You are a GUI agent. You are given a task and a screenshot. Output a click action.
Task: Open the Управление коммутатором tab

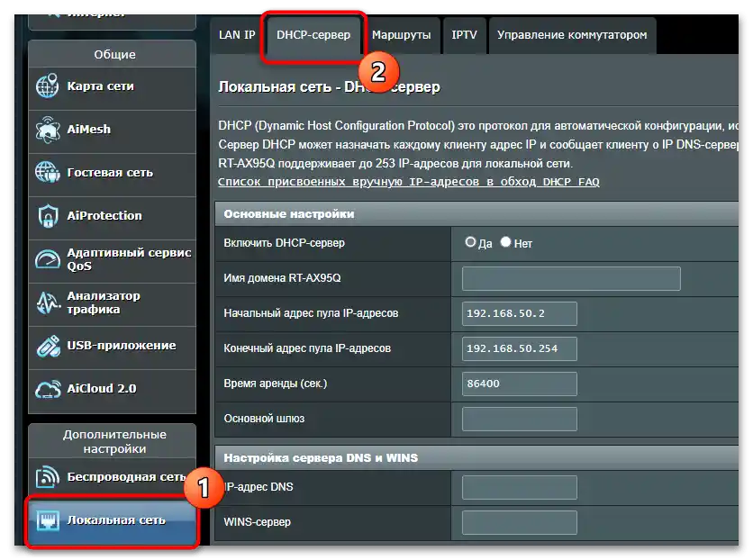(x=572, y=35)
